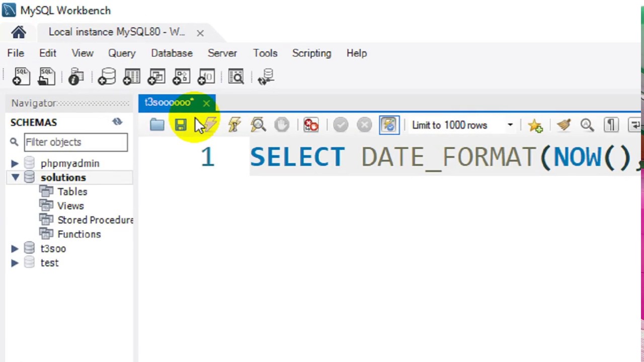Select Tables under solutions schema
This screenshot has height=362, width=644.
[x=72, y=192]
